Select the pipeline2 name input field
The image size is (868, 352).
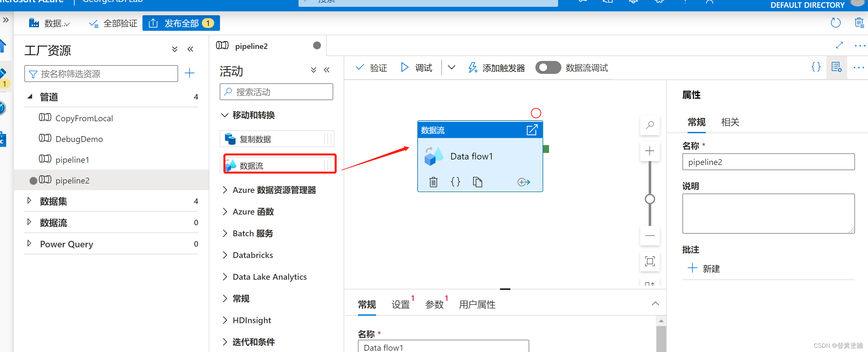tap(768, 162)
